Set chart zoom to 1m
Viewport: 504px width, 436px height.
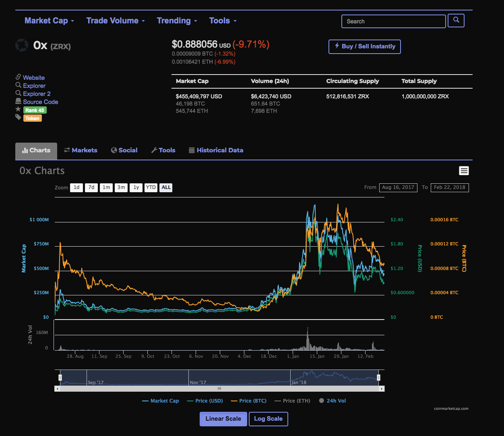point(106,187)
